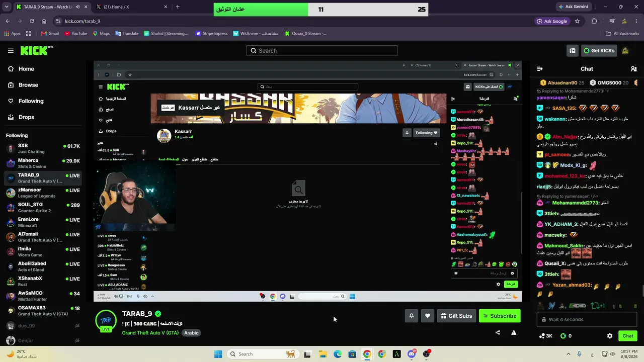Open the SXB channel from Following list
Viewport: 644px width, 362px height.
point(43,148)
